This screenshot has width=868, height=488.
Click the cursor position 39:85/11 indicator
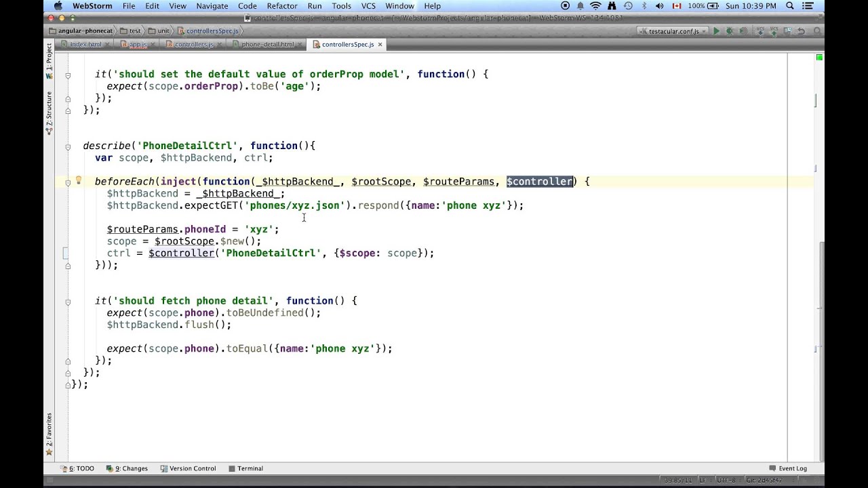click(x=679, y=480)
